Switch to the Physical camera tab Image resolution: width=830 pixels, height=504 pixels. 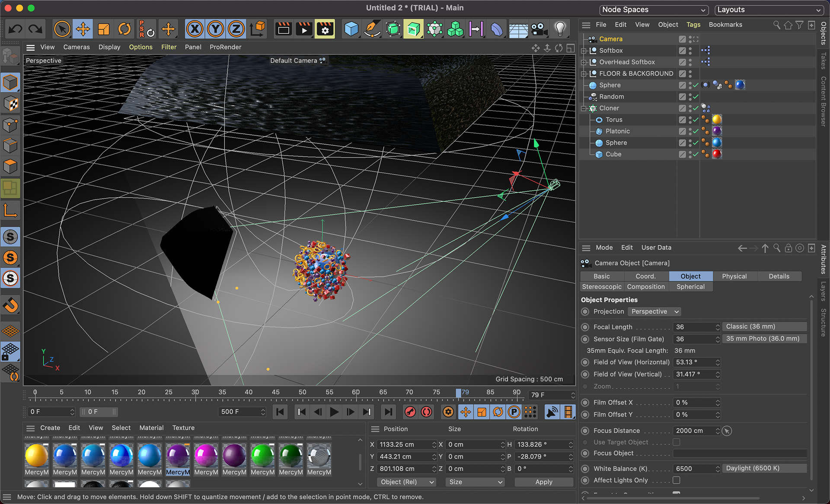pos(734,276)
